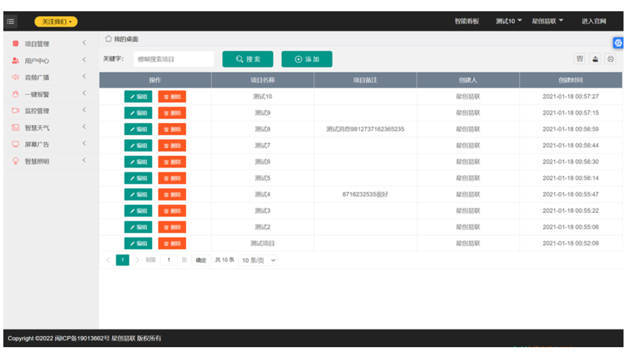Click the export table icon
The height and width of the screenshot is (353, 644).
pos(595,59)
